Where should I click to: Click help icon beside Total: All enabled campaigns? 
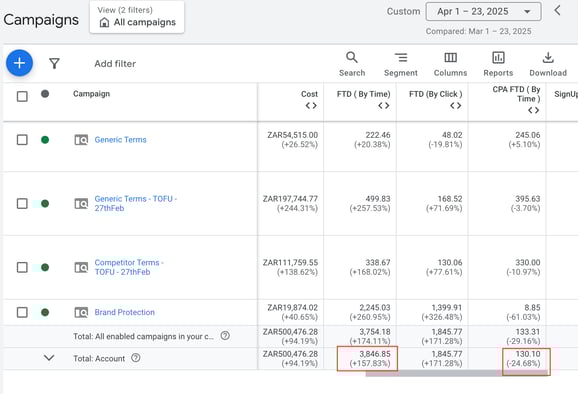coord(225,335)
